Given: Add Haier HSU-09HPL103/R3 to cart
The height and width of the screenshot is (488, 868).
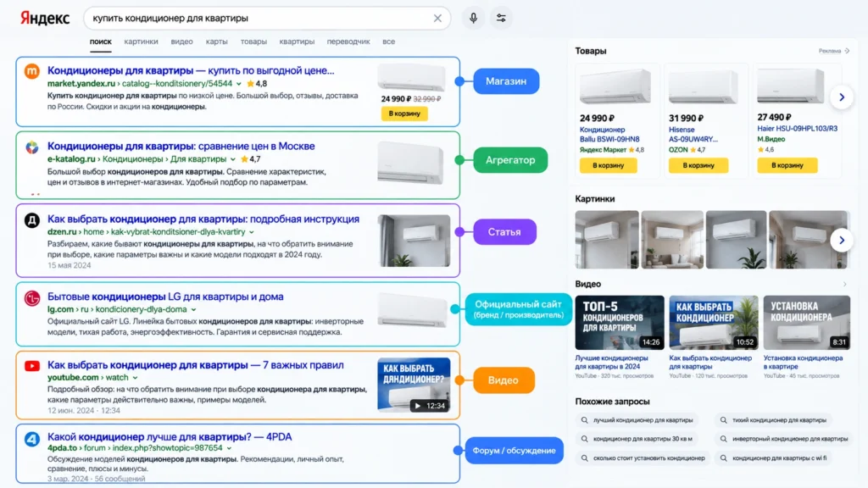Looking at the screenshot, I should tap(787, 165).
